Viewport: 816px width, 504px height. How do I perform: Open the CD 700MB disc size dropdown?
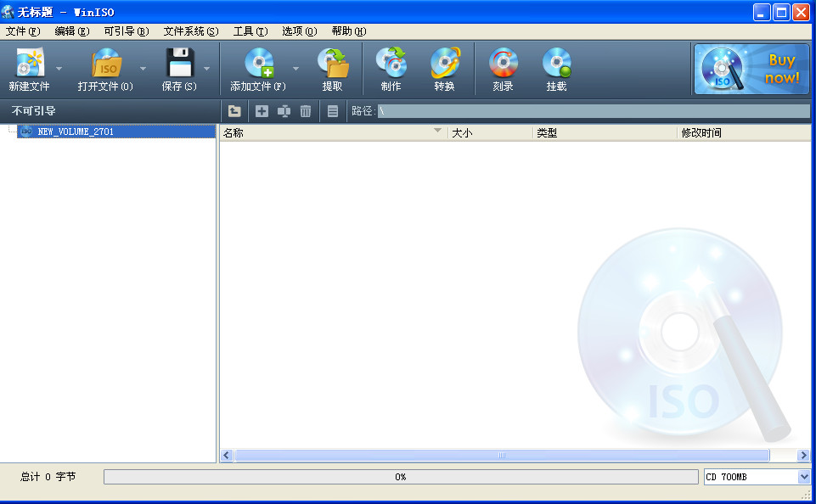(x=804, y=477)
